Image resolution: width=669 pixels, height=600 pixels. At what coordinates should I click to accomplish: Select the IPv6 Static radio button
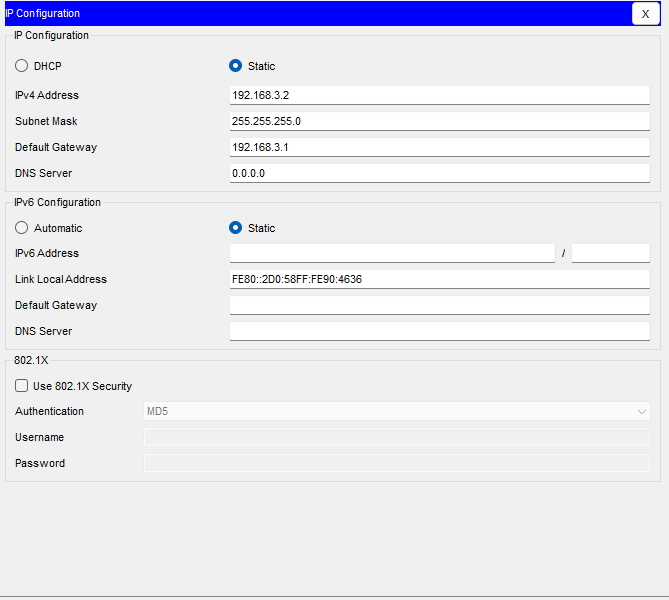click(x=236, y=228)
